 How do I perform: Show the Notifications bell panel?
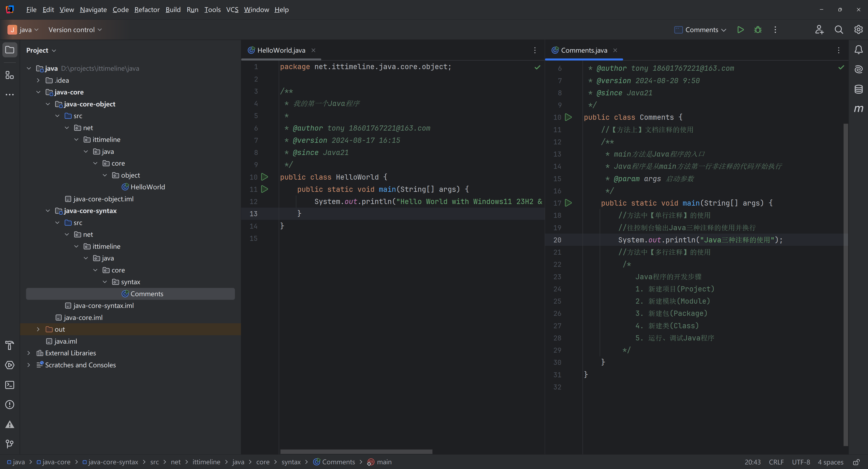click(858, 50)
